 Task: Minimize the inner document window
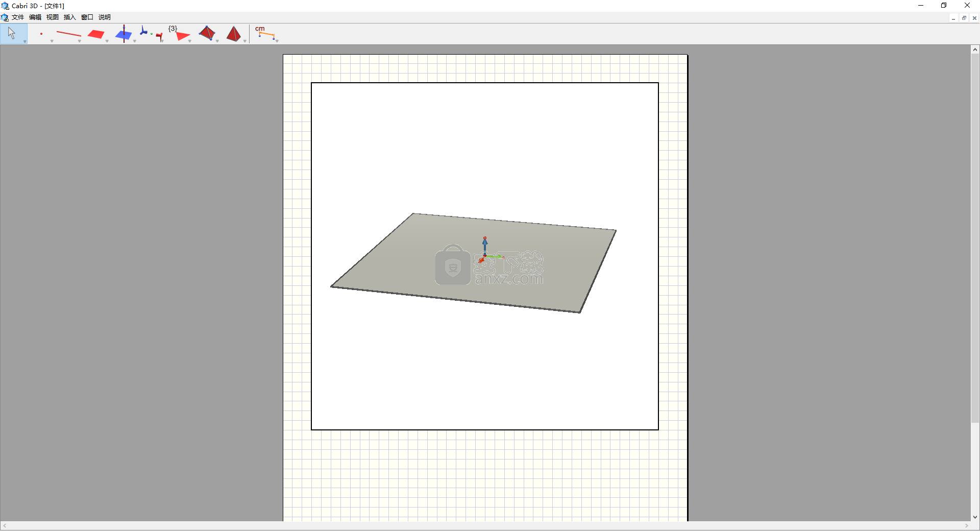pyautogui.click(x=953, y=18)
